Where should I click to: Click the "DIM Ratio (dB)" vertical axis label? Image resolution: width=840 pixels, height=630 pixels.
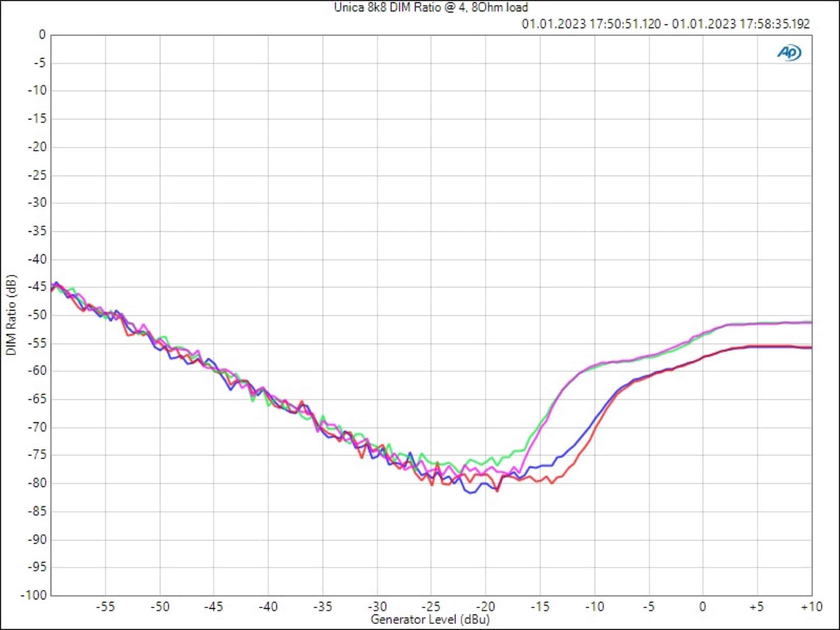click(11, 315)
